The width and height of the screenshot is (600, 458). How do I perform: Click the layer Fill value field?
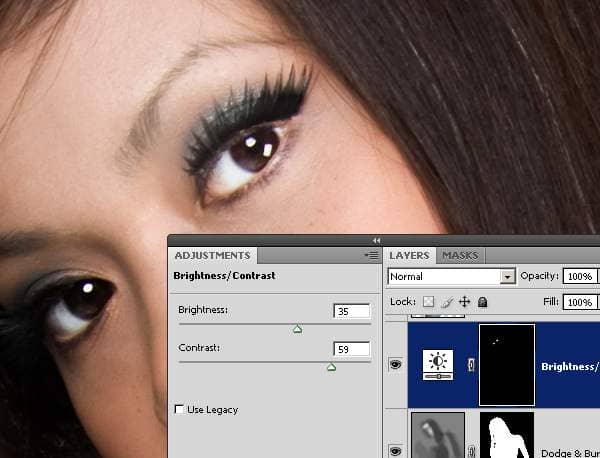pyautogui.click(x=580, y=302)
